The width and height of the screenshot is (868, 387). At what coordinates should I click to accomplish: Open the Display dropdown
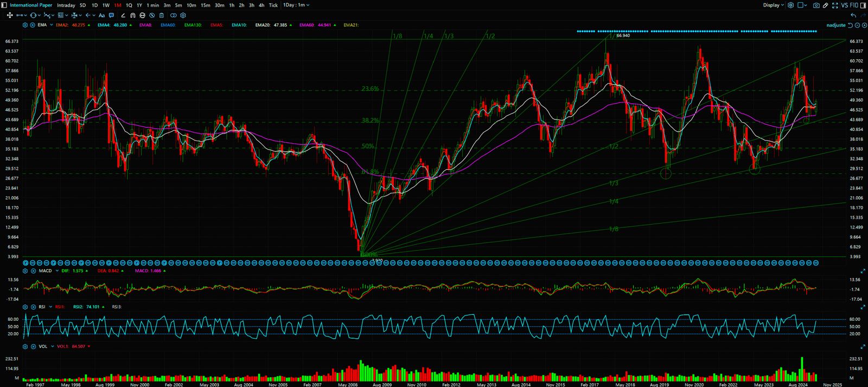tap(773, 5)
